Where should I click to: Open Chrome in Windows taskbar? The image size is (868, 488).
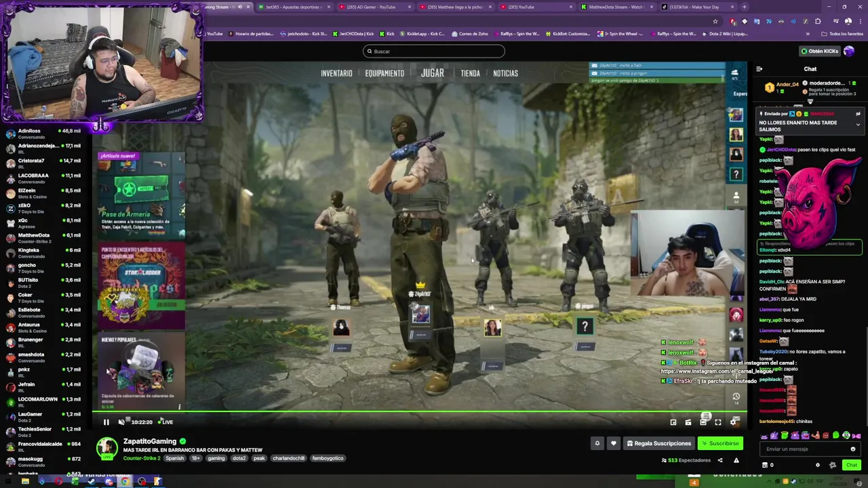[125, 482]
